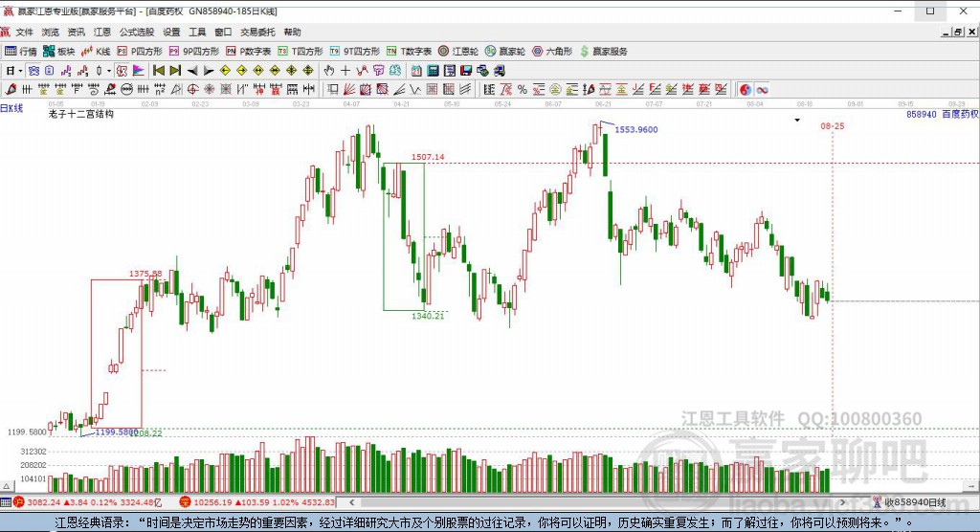The height and width of the screenshot is (532, 980).
Task: Open the candlestick style dropdown arrow
Action: coord(109,71)
